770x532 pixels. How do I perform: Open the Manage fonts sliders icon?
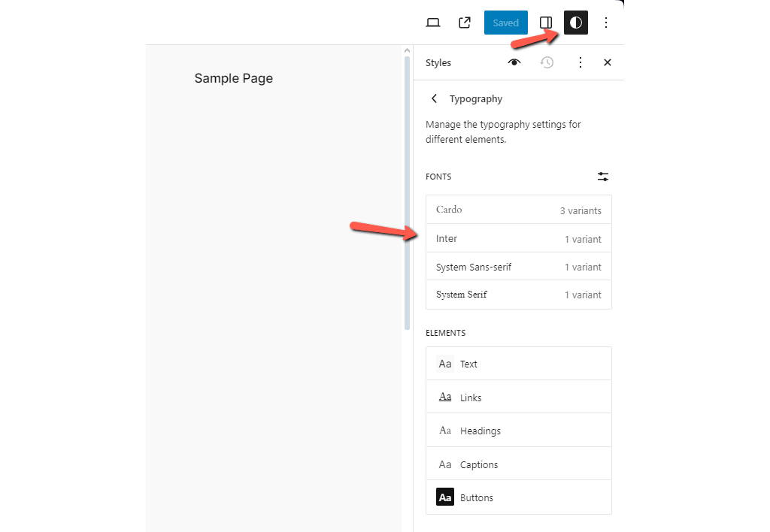pos(603,177)
